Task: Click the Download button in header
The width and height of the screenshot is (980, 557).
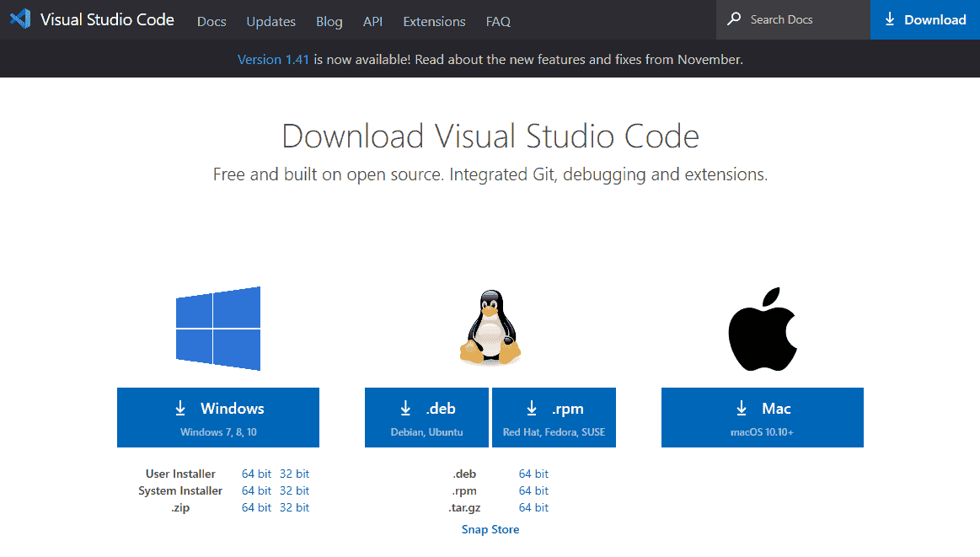Action: tap(925, 20)
